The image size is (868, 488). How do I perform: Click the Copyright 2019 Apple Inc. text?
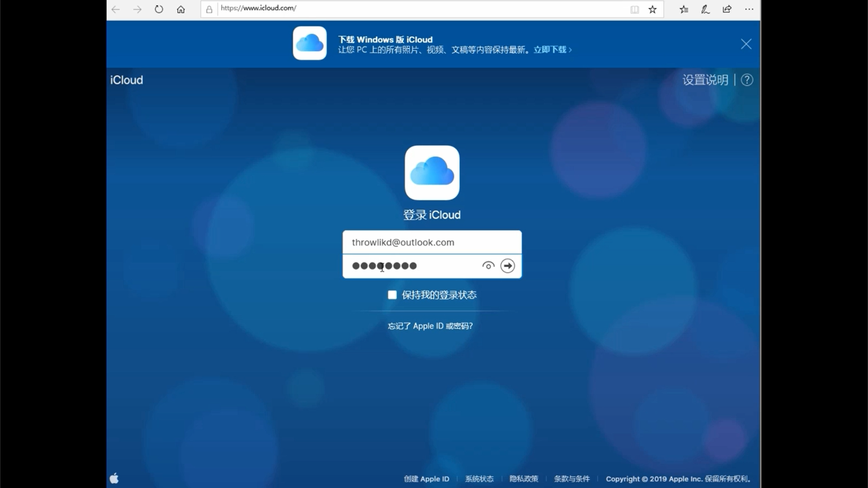click(679, 479)
